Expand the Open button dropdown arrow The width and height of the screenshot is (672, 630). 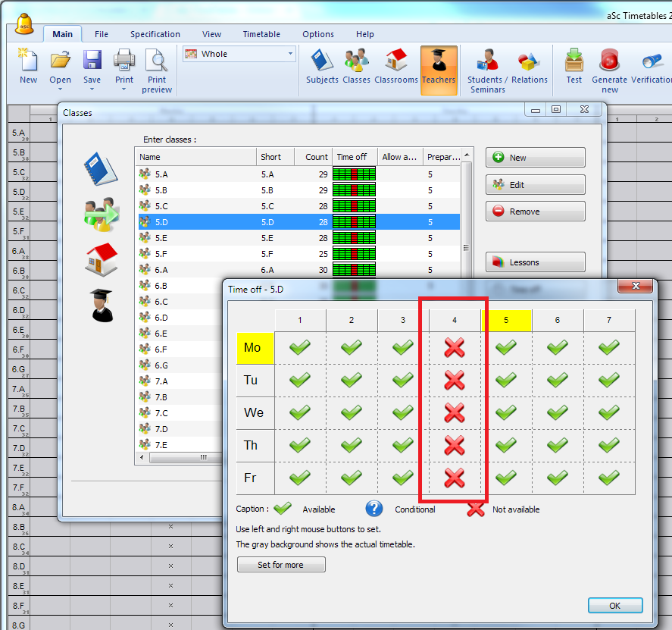[x=61, y=89]
